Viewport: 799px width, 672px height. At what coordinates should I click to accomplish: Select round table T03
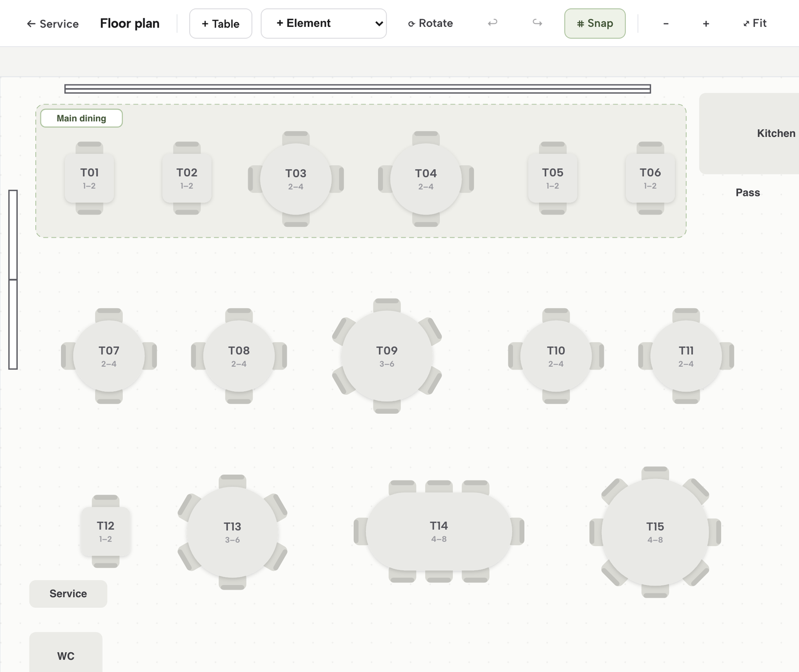(x=296, y=179)
